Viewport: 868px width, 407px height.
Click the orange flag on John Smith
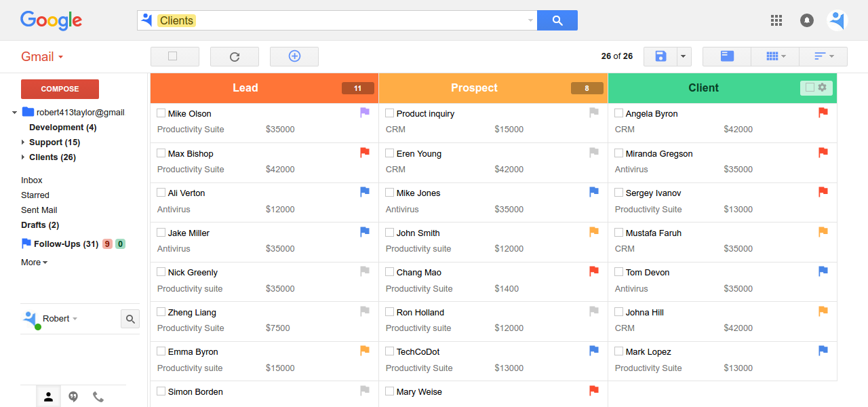594,232
